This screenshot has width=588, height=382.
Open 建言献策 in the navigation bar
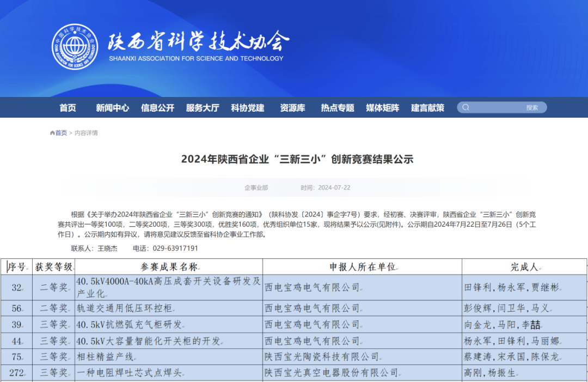427,108
